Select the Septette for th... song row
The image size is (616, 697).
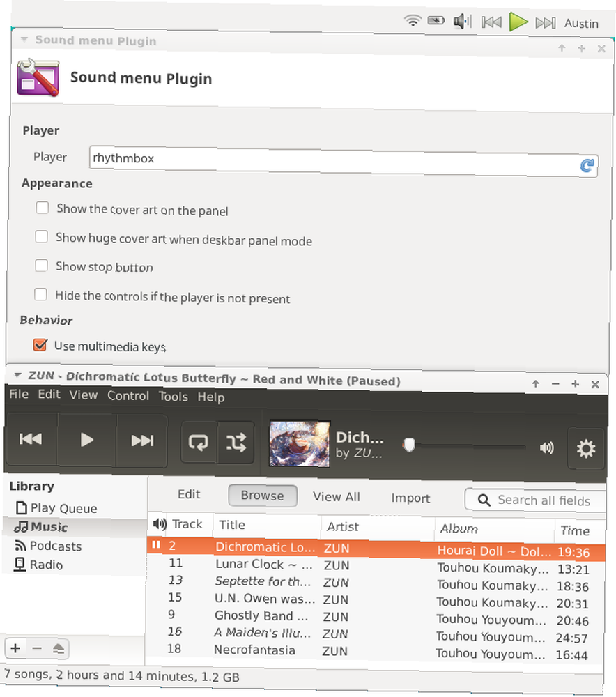(x=376, y=583)
